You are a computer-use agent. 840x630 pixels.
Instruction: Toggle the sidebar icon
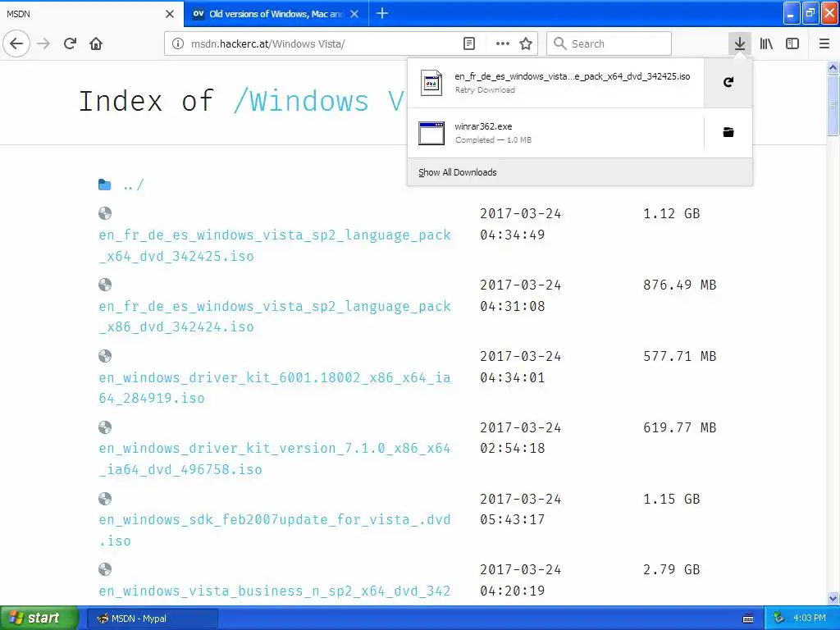792,44
